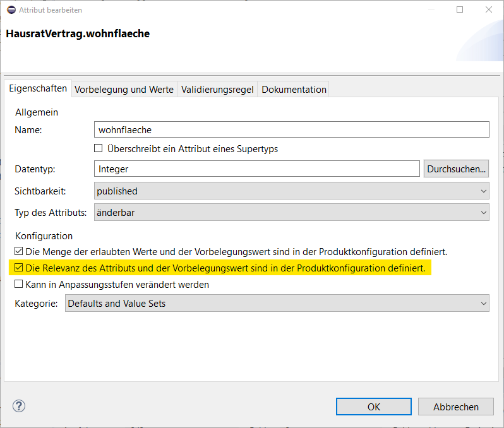The width and height of the screenshot is (504, 428).
Task: Enable 'Kann in Anpassungsstufen verändert werden'
Action: [x=19, y=285]
